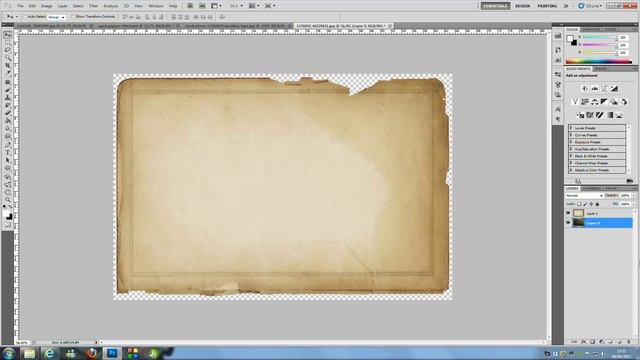The width and height of the screenshot is (640, 360).
Task: Open the Window menu
Action: pos(156,6)
